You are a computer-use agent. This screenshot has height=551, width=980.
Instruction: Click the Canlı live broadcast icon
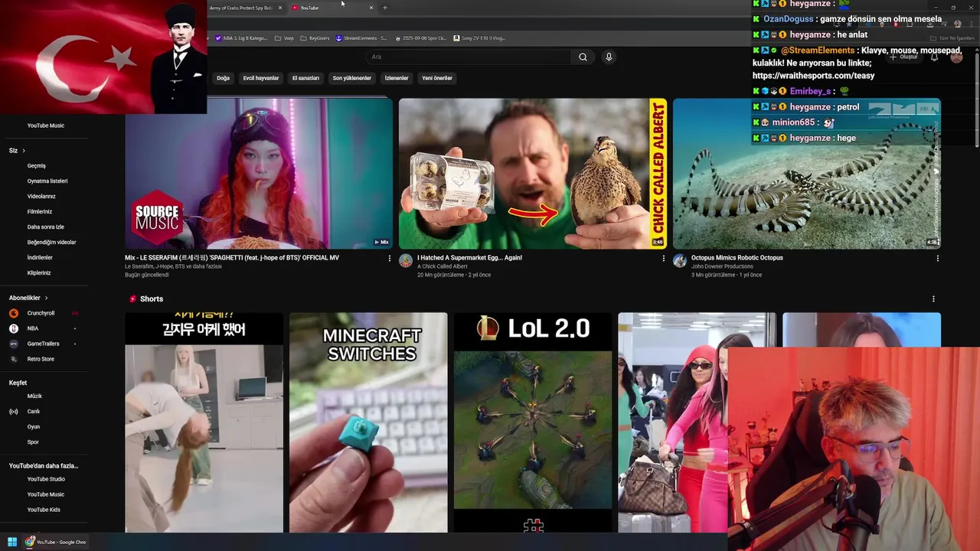14,412
